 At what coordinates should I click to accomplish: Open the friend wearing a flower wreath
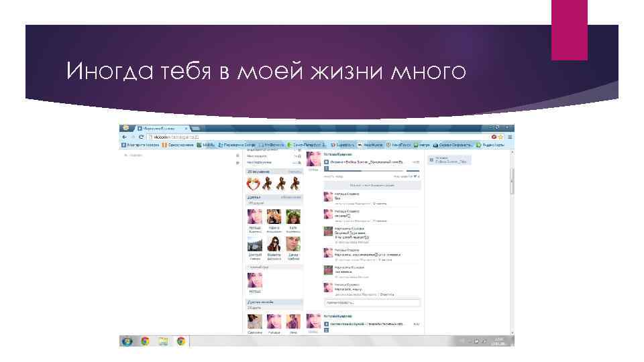click(x=293, y=217)
